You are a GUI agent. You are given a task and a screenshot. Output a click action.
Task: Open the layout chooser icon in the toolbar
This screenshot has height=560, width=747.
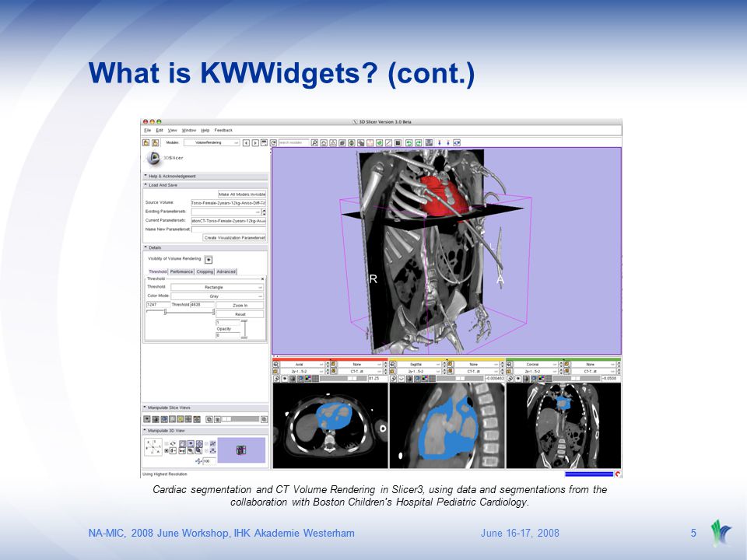[429, 142]
